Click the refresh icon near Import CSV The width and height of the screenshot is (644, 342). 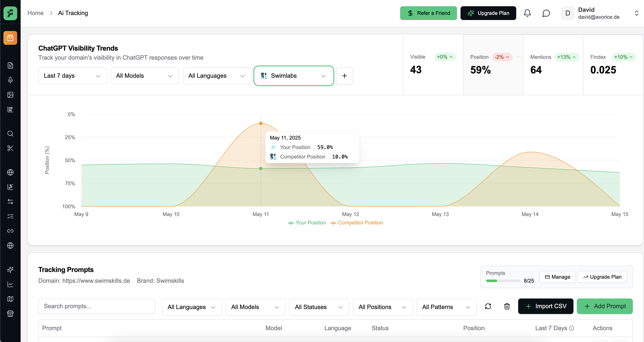point(488,306)
